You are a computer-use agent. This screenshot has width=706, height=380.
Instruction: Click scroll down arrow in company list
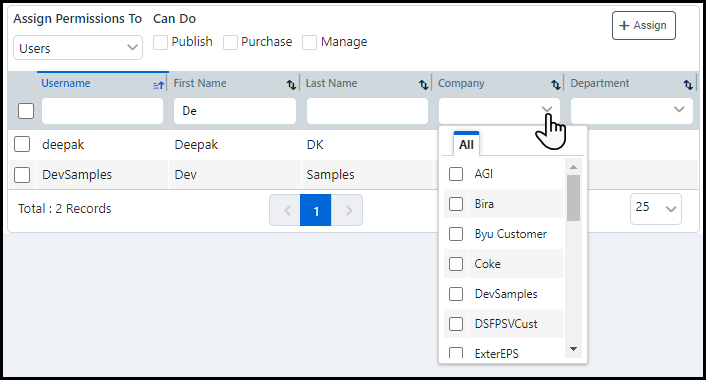coord(573,349)
